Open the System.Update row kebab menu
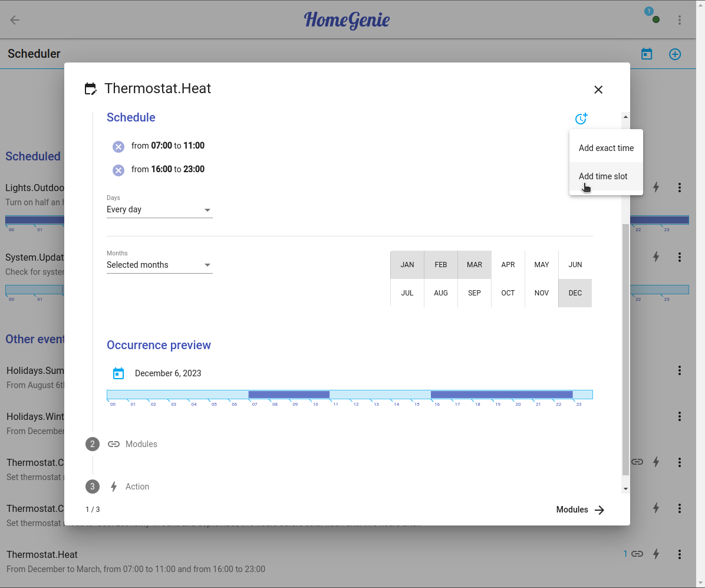 680,257
